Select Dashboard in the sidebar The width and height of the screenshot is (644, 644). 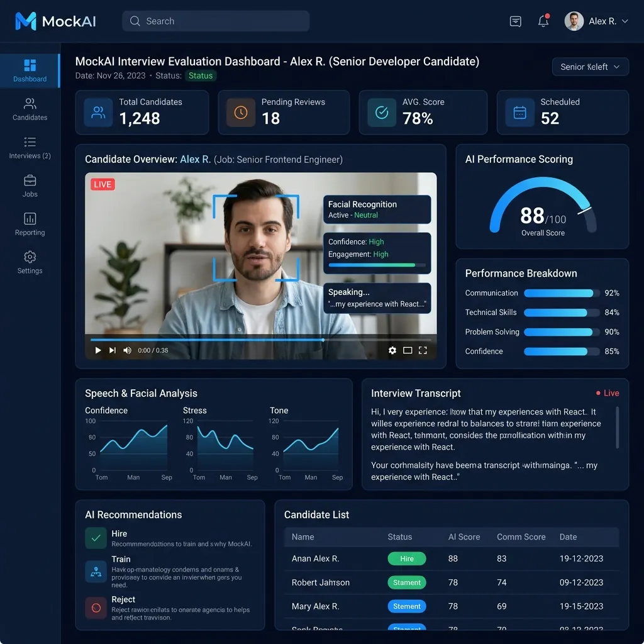click(30, 70)
